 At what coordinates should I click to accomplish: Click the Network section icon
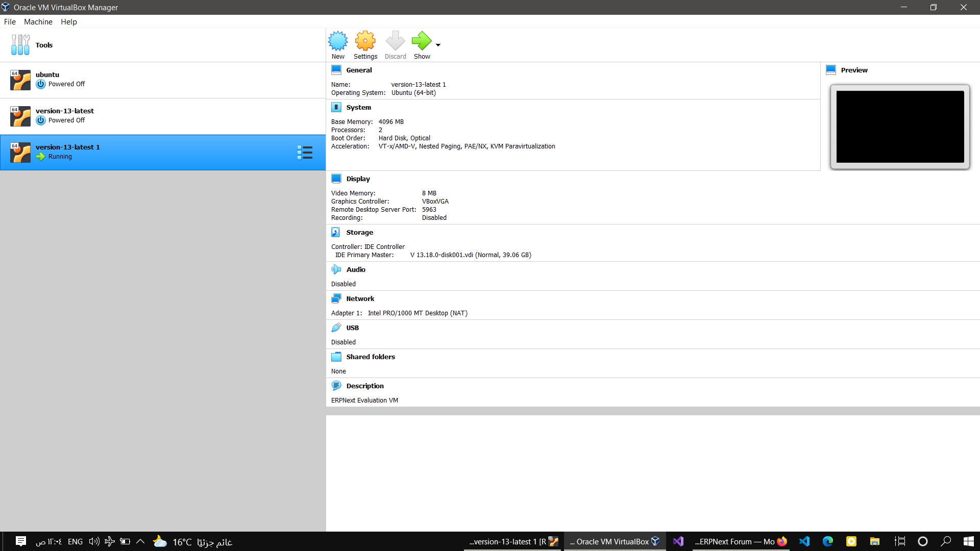(x=336, y=298)
